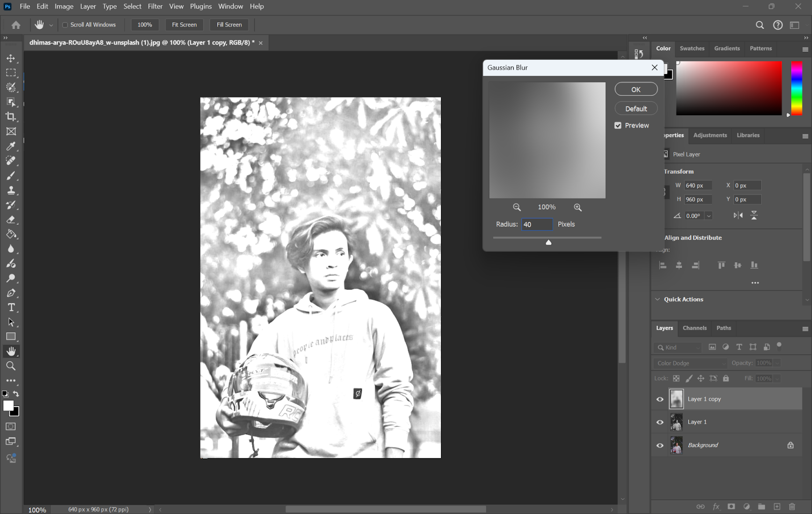Select the Zoom tool in toolbar

point(11,366)
